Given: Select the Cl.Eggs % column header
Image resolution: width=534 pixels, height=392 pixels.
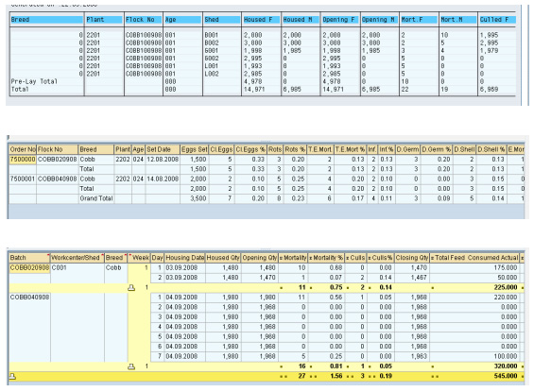Looking at the screenshot, I should coord(250,149).
